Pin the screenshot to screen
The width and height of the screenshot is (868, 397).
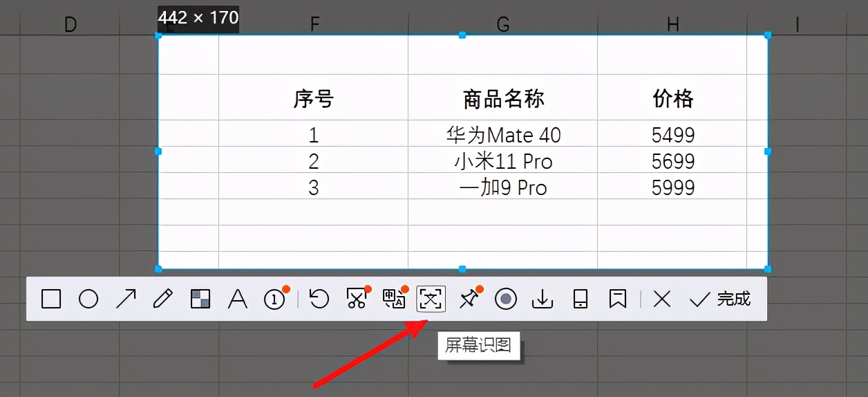pos(469,299)
